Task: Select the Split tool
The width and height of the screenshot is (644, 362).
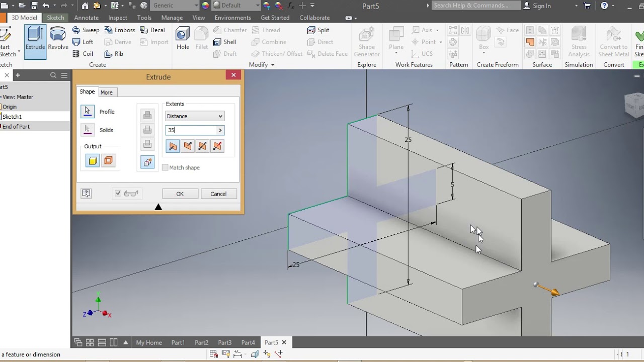Action: (318, 30)
